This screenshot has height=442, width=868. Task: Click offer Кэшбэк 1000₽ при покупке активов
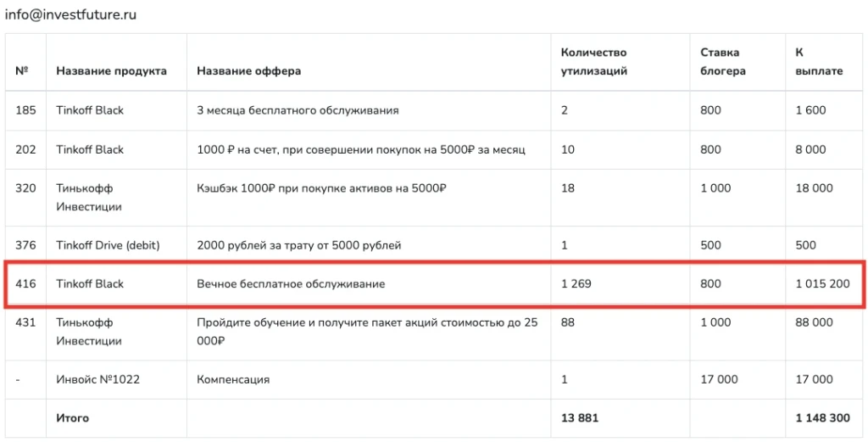321,188
